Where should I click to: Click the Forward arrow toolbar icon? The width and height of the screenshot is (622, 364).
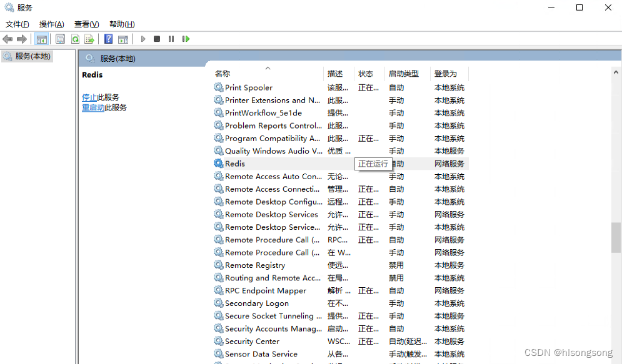(22, 39)
